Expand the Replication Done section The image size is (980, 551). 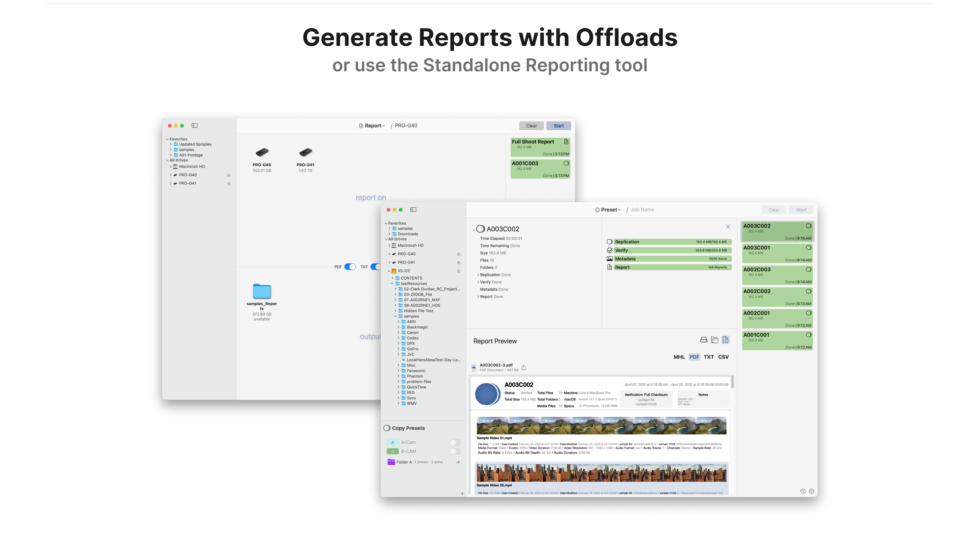point(479,275)
